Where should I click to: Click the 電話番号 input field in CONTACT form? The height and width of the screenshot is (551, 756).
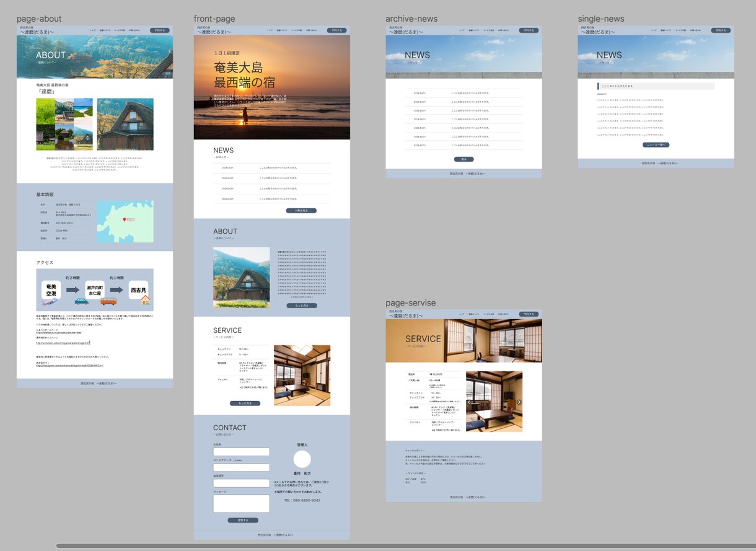click(241, 483)
